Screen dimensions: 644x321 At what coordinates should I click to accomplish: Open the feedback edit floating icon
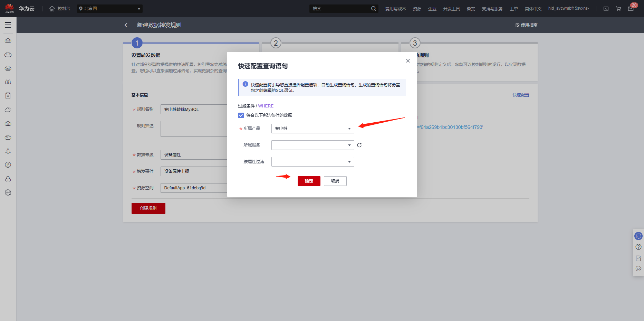pyautogui.click(x=638, y=258)
